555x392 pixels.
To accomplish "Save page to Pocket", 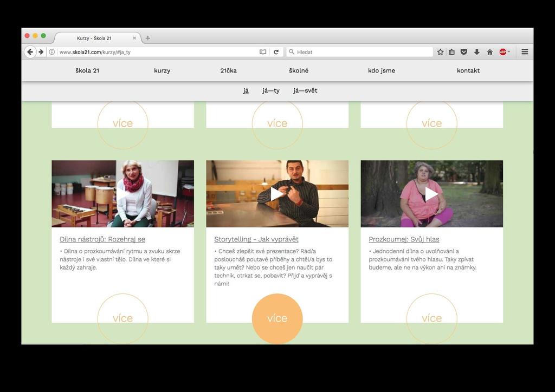I will click(464, 52).
